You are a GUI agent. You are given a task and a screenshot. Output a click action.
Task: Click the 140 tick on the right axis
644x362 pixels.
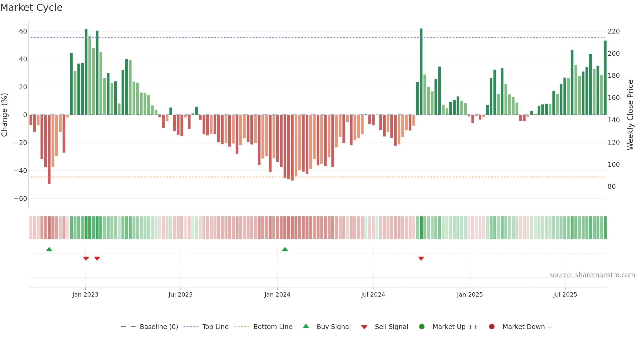pyautogui.click(x=614, y=120)
